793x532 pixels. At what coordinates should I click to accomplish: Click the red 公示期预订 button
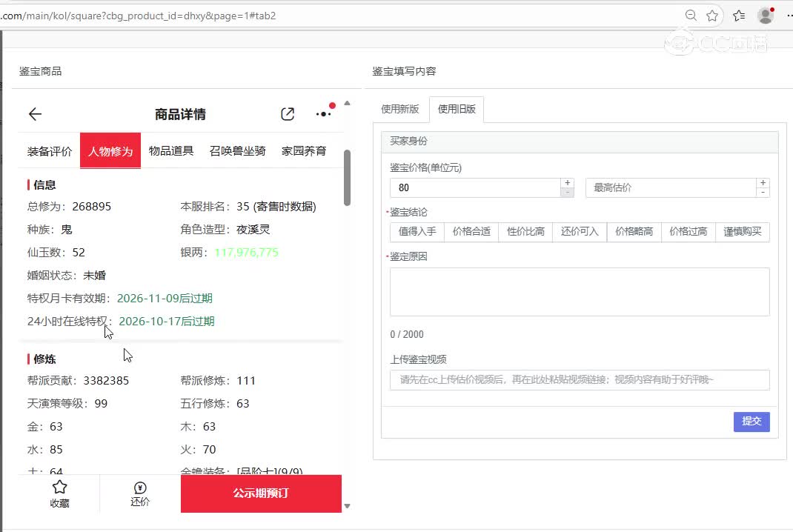tap(261, 493)
